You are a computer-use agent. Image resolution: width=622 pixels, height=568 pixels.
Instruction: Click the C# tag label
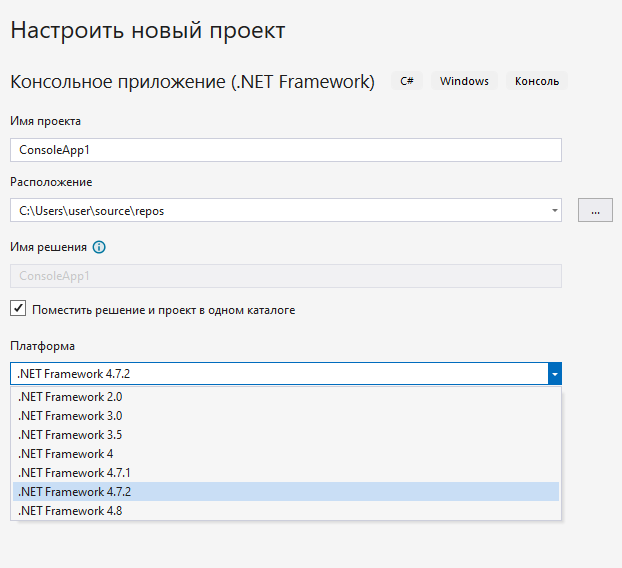point(407,81)
